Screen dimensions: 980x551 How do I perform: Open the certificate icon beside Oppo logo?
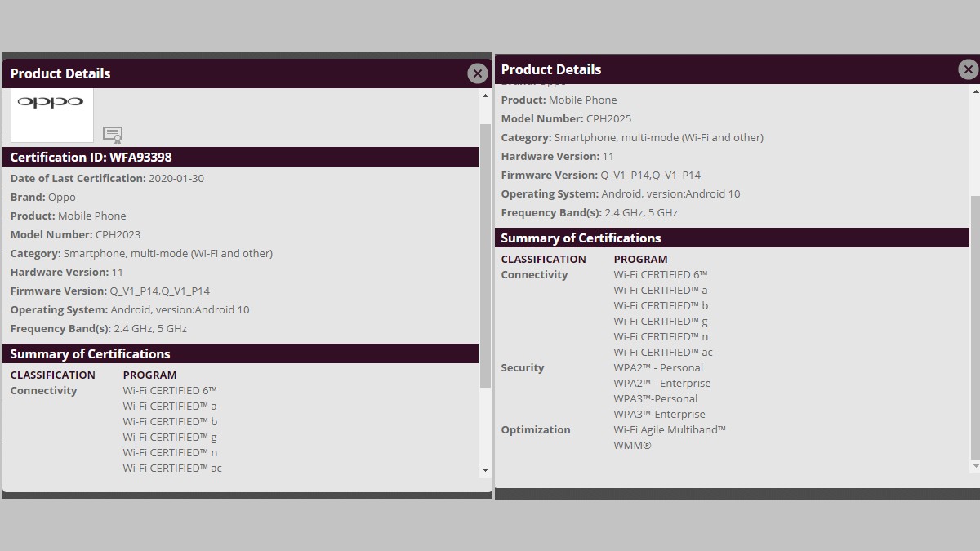(x=113, y=135)
